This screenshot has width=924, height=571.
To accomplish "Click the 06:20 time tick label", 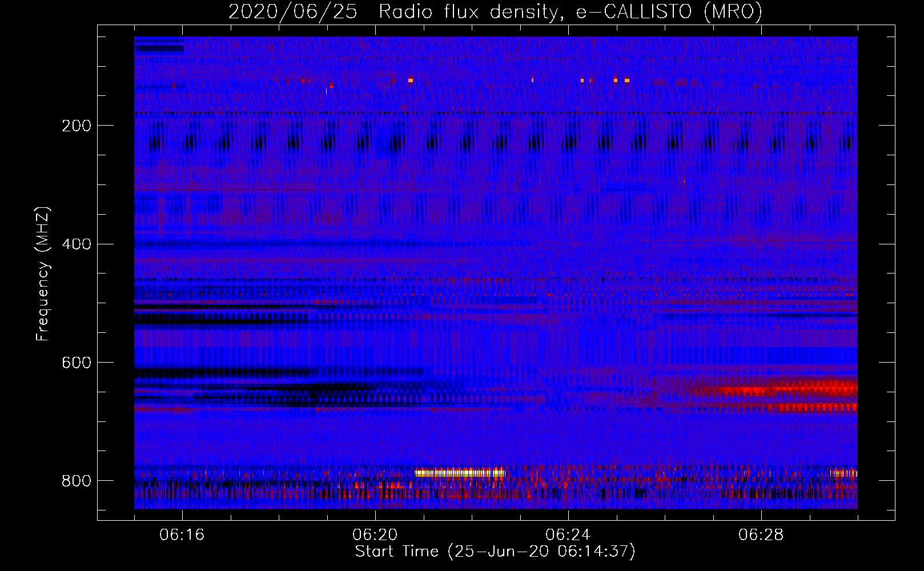I will tap(375, 535).
